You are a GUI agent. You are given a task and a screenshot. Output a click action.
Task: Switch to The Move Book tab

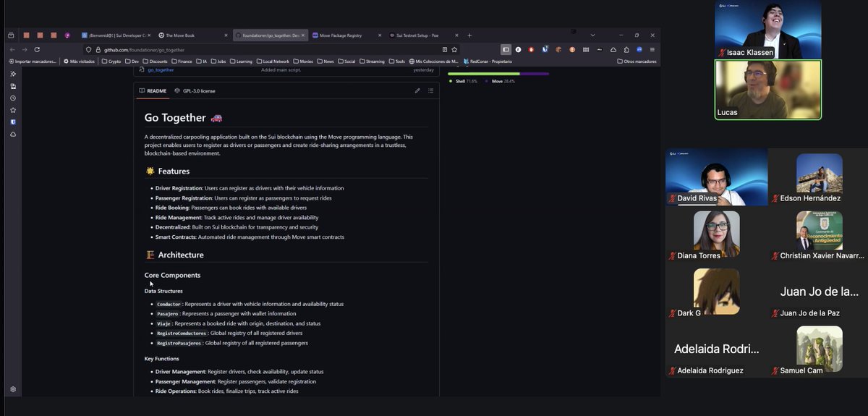192,35
